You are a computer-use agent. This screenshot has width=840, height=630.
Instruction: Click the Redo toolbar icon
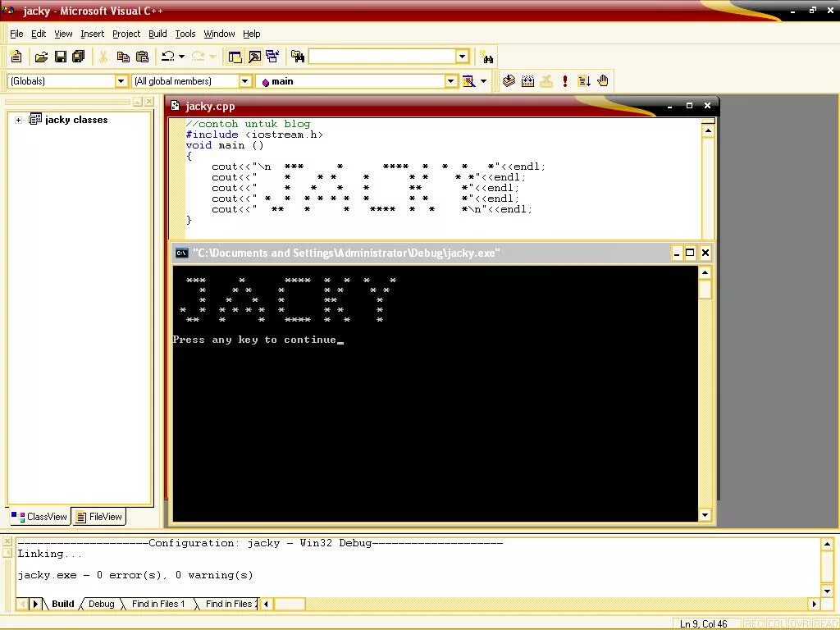[x=198, y=57]
